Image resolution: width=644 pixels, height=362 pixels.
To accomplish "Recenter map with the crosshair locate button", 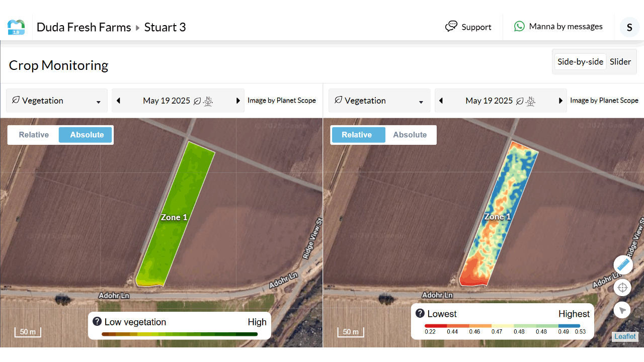I will click(623, 288).
